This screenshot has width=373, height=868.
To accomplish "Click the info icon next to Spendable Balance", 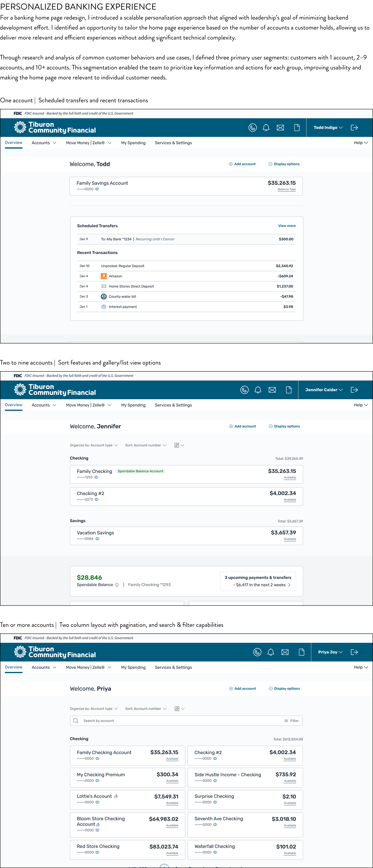I will tap(117, 585).
